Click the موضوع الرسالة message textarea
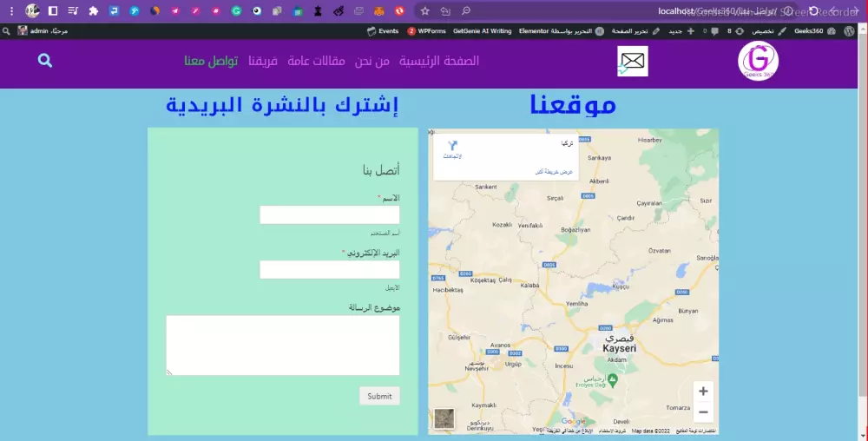This screenshot has height=441, width=868. 283,346
